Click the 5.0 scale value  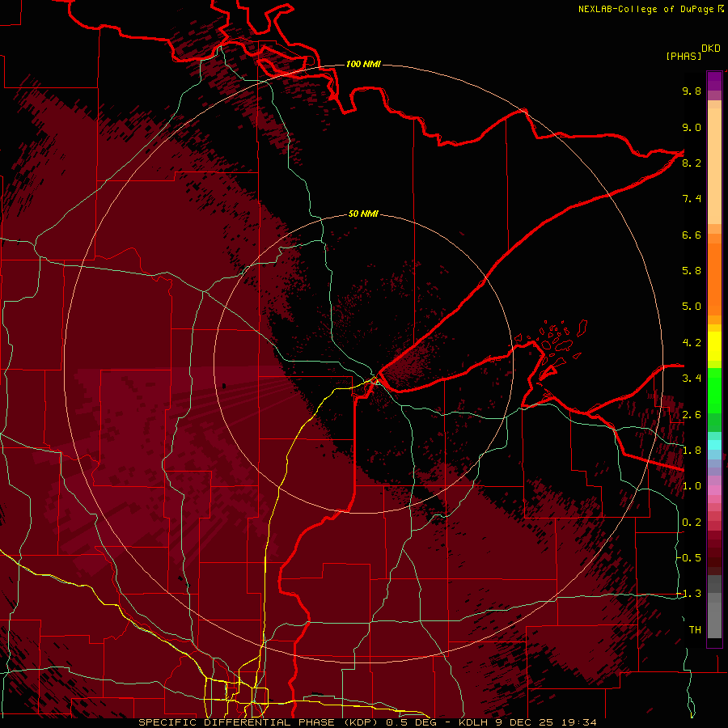click(692, 307)
